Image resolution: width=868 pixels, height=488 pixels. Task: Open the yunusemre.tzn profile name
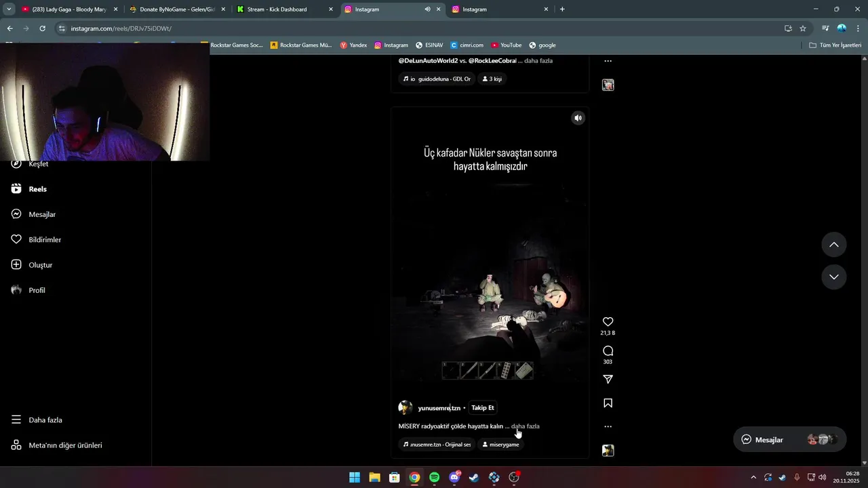tap(439, 408)
